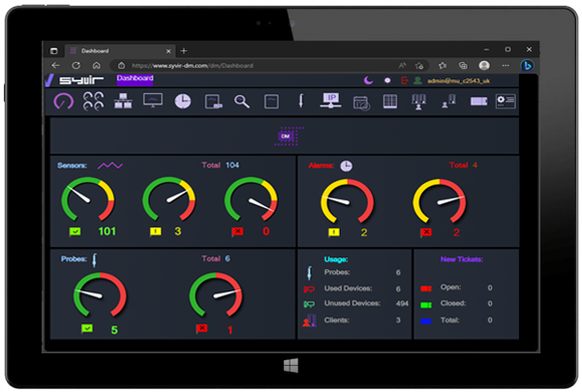582x392 pixels.
Task: Open the magnifier search graph icon
Action: pyautogui.click(x=241, y=102)
